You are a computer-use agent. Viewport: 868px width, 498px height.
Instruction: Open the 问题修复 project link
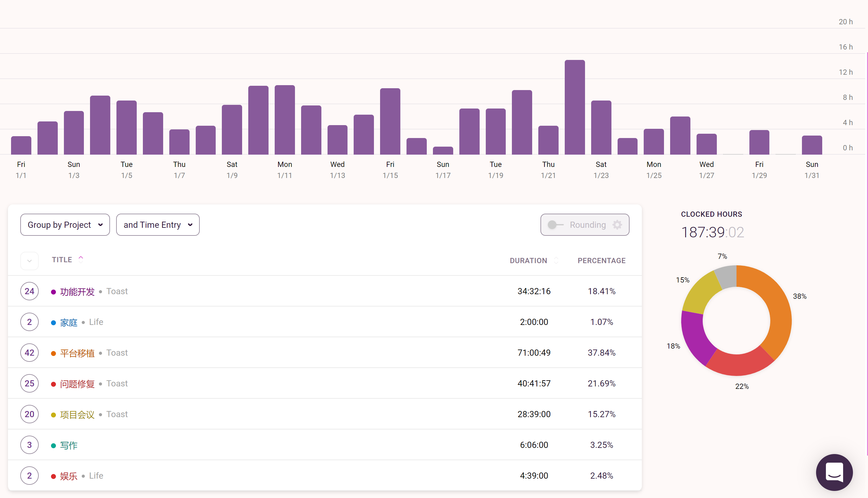[77, 384]
